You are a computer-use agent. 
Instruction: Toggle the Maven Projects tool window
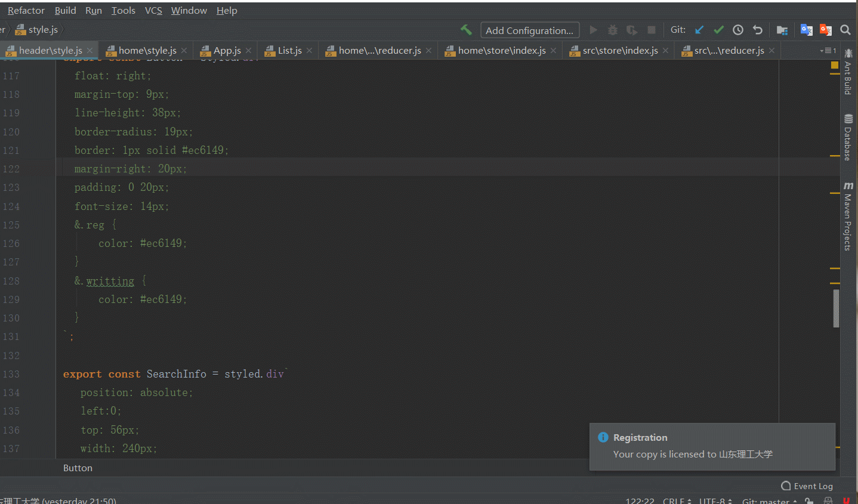tap(848, 217)
